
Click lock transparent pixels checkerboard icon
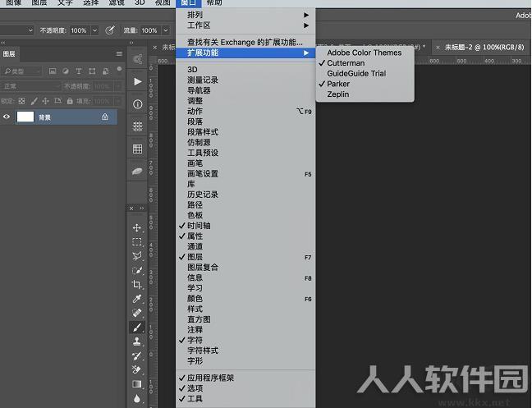[21, 101]
